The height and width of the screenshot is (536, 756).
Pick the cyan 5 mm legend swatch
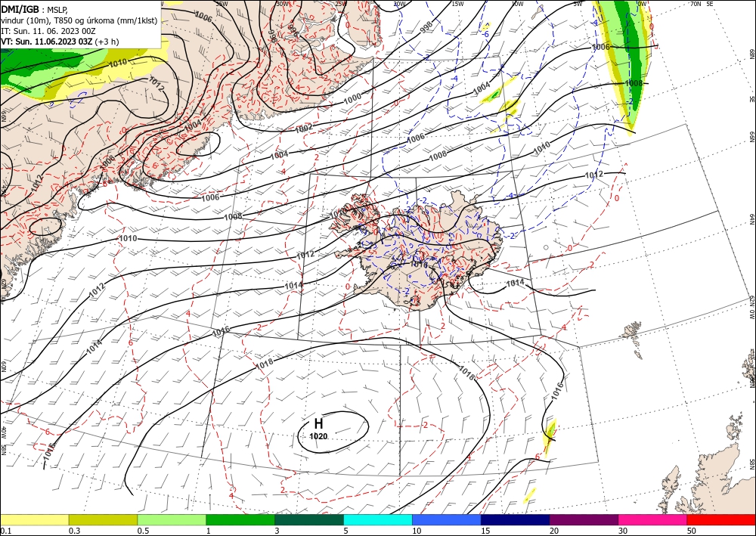coord(378,519)
